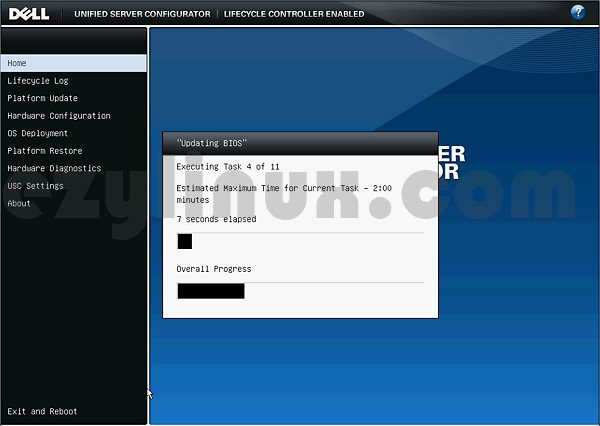Select Platform Restore option
The width and height of the screenshot is (600, 426).
(x=45, y=151)
